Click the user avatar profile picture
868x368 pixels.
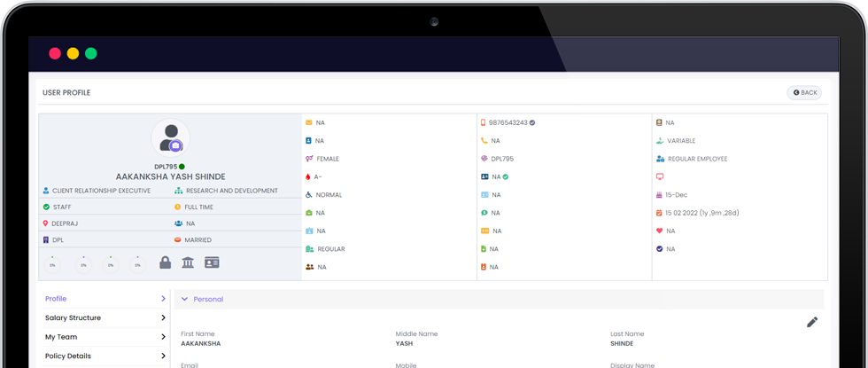[168, 137]
